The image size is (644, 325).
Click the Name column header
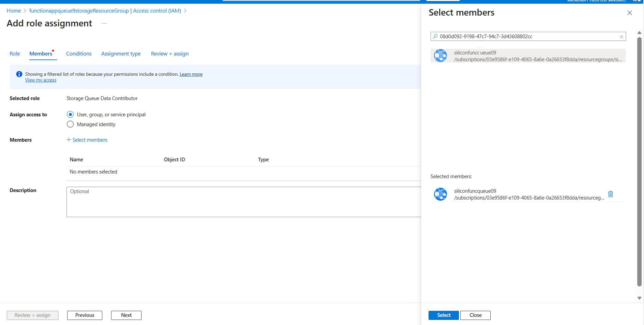pos(76,160)
